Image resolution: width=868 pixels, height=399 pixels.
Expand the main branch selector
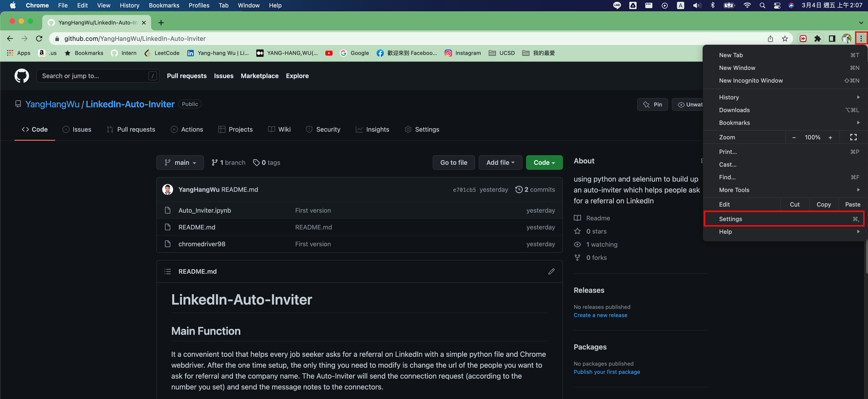180,163
